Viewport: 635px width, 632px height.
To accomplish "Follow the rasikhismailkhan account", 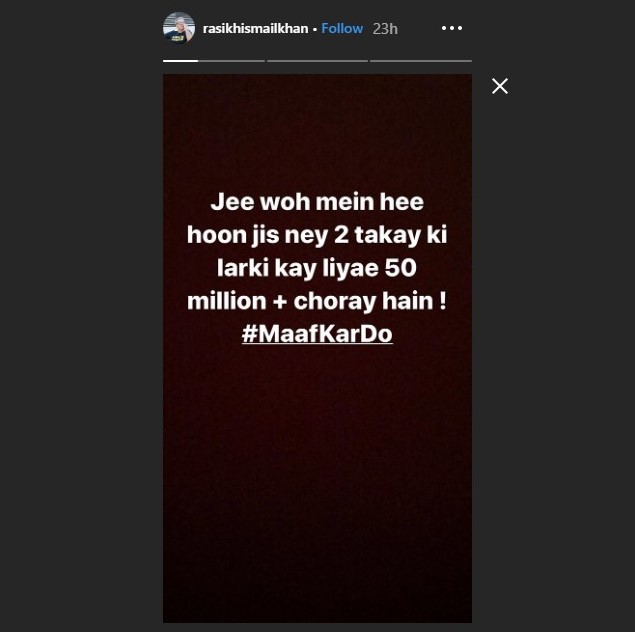I will tap(342, 28).
